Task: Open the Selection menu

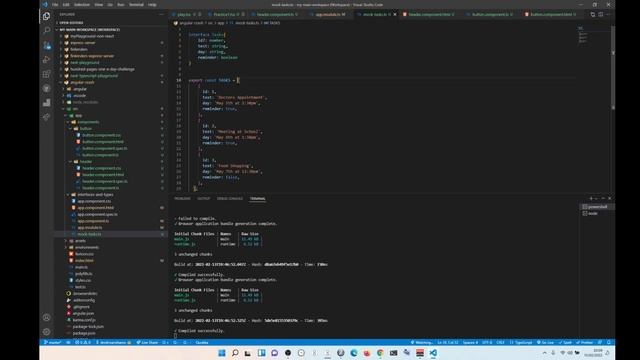Action: [82, 5]
